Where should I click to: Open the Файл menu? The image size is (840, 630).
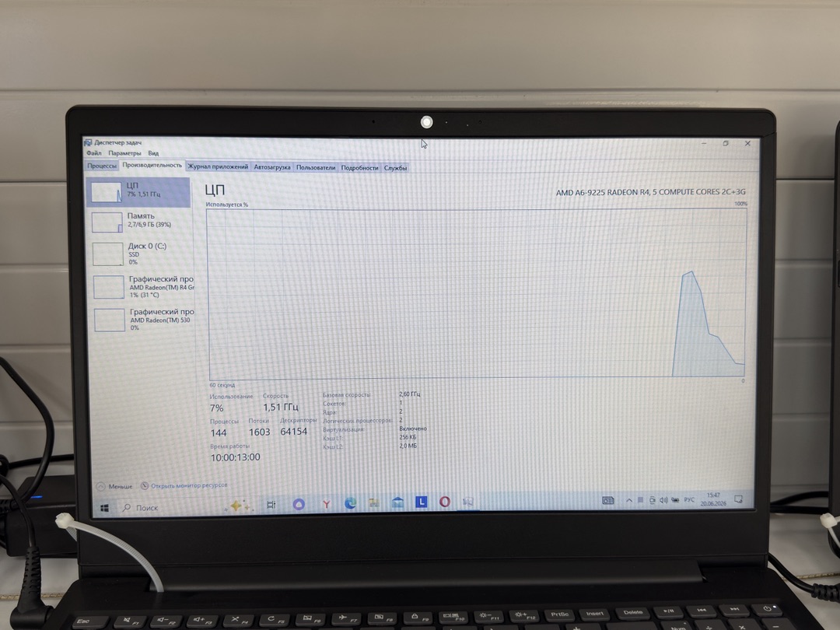(94, 153)
